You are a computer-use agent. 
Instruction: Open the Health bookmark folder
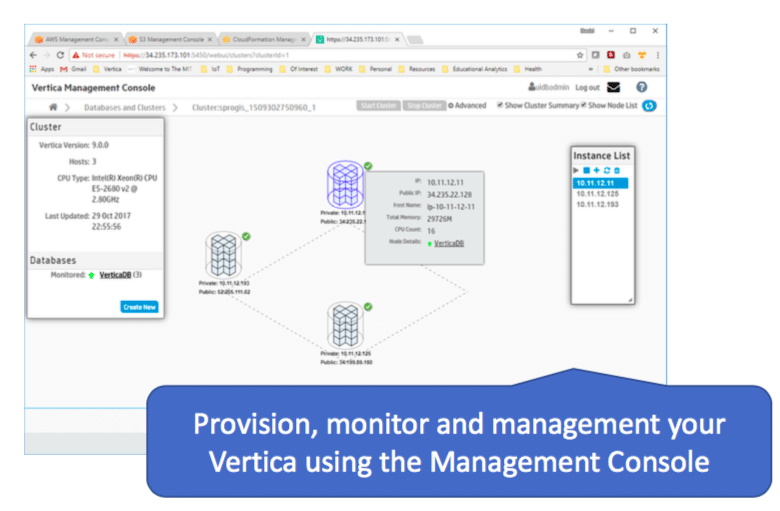(528, 69)
